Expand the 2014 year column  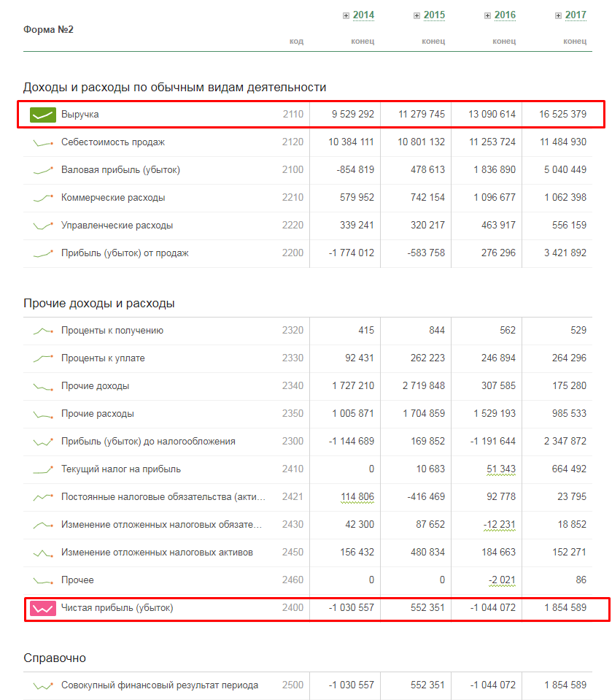click(346, 15)
